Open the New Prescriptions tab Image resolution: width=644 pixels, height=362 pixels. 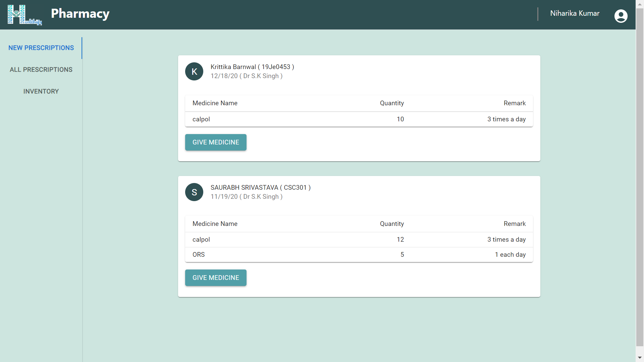pyautogui.click(x=41, y=48)
